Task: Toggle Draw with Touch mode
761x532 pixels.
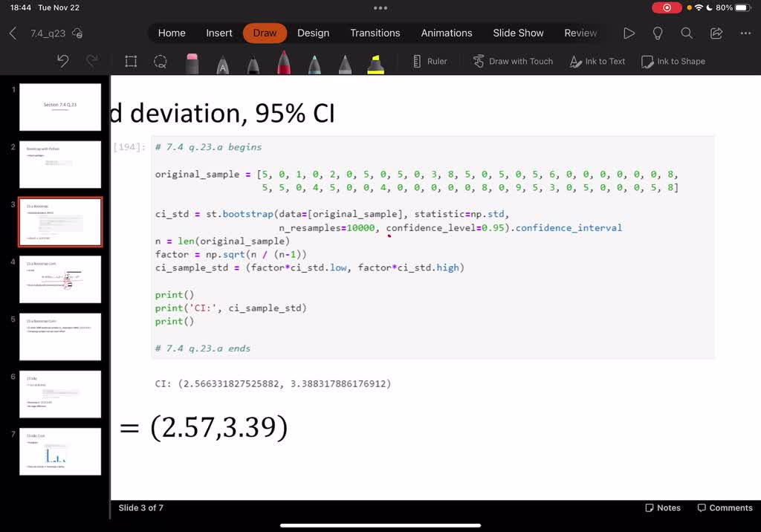Action: coord(513,62)
